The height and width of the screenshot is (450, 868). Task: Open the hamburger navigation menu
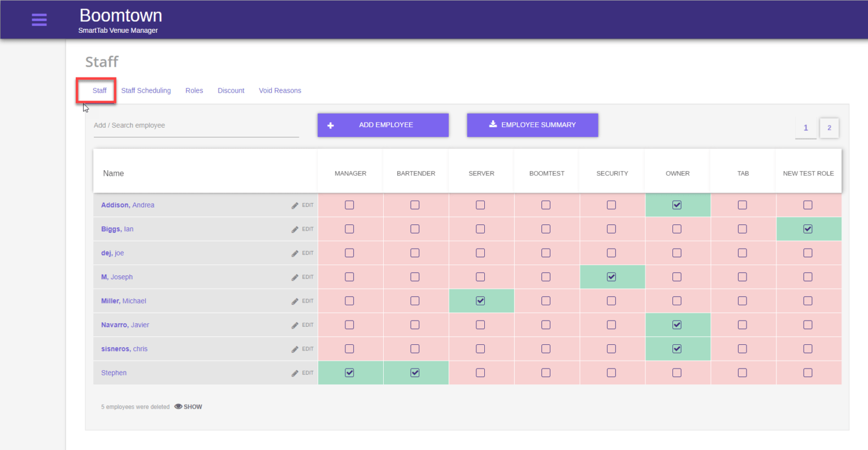[x=39, y=19]
